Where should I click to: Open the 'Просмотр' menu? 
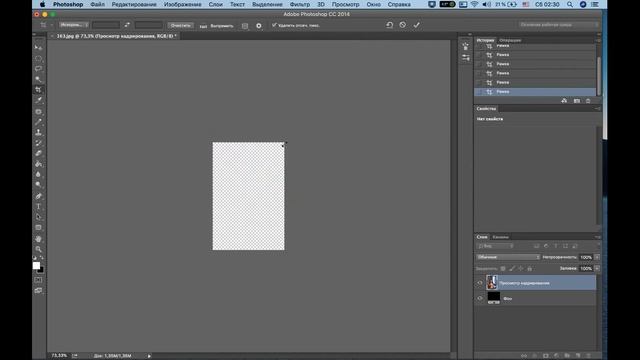(x=345, y=4)
